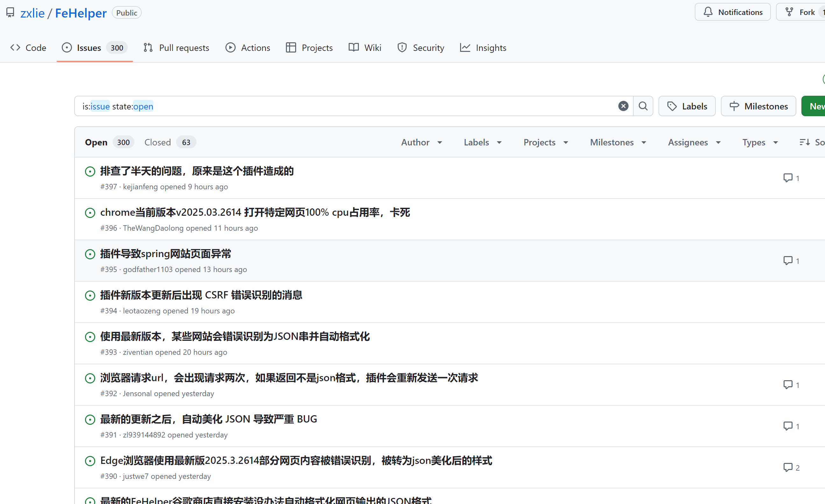This screenshot has width=825, height=504.
Task: Expand the Labels filter dropdown in list header
Action: (483, 142)
